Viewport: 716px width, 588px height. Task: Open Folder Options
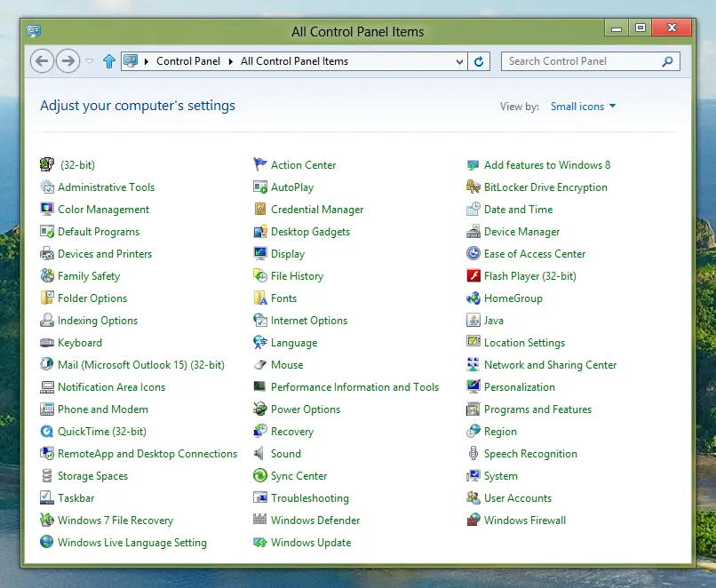click(92, 298)
